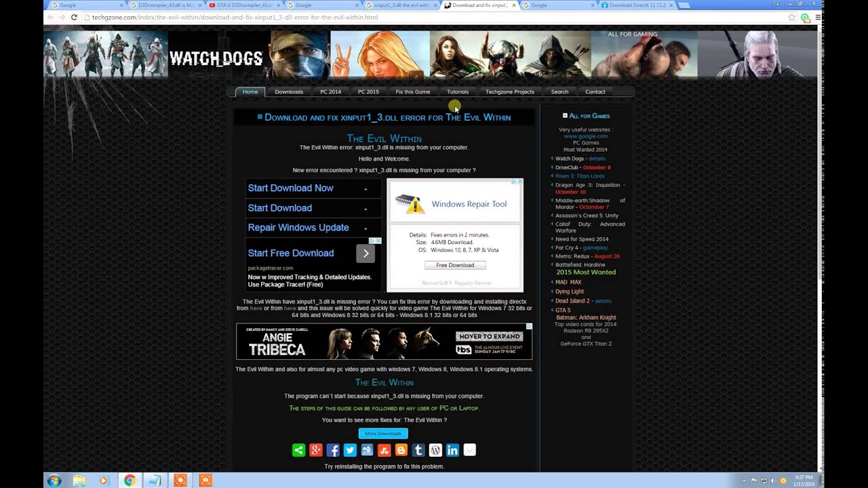868x488 pixels.
Task: Open Techgzone Projects menu item
Action: (x=510, y=91)
